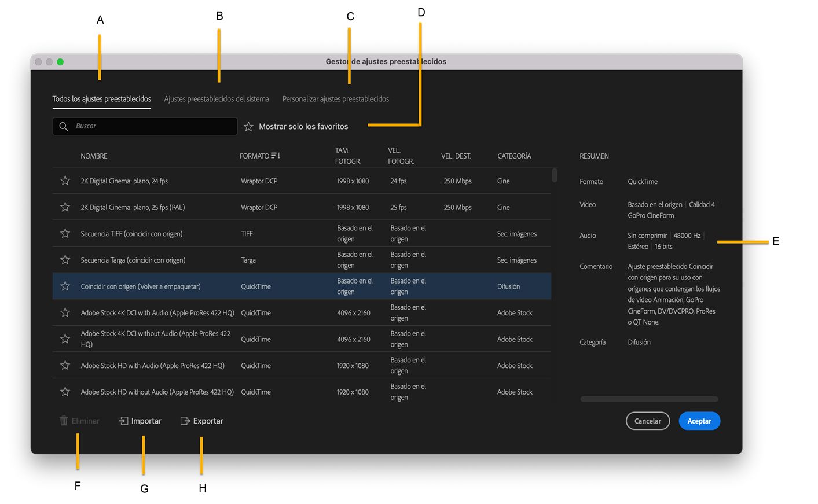Click the Gestor de ajustes preestablecidos title
Image resolution: width=818 pixels, height=504 pixels.
coord(386,61)
